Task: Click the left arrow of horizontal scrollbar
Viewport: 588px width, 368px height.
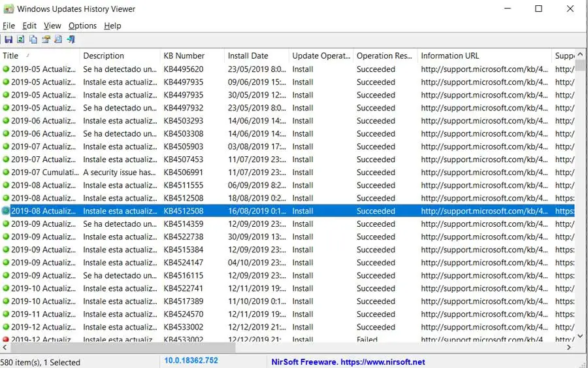Action: pyautogui.click(x=5, y=347)
